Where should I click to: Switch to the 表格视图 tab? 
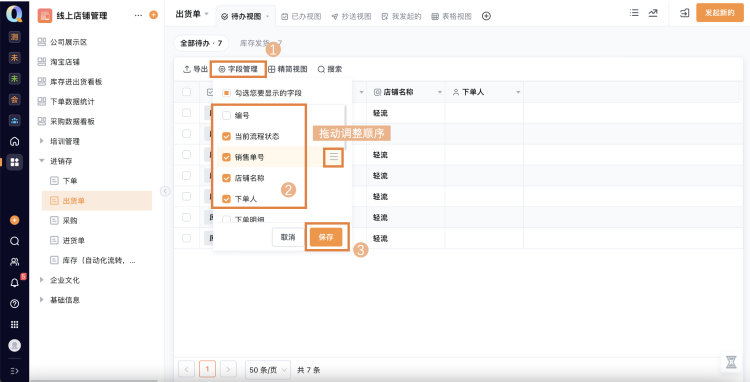click(x=452, y=16)
